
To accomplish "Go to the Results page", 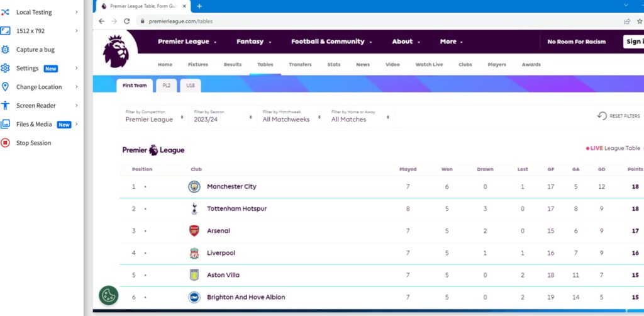I will point(233,64).
